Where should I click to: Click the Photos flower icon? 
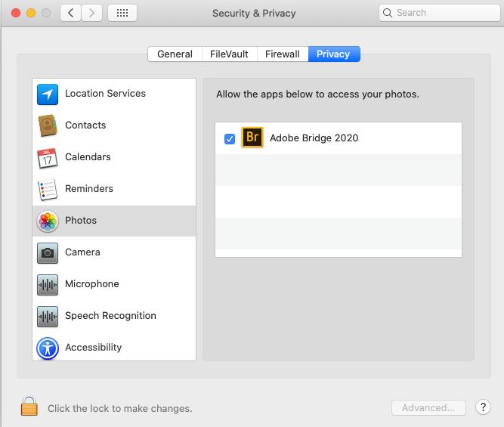[48, 221]
